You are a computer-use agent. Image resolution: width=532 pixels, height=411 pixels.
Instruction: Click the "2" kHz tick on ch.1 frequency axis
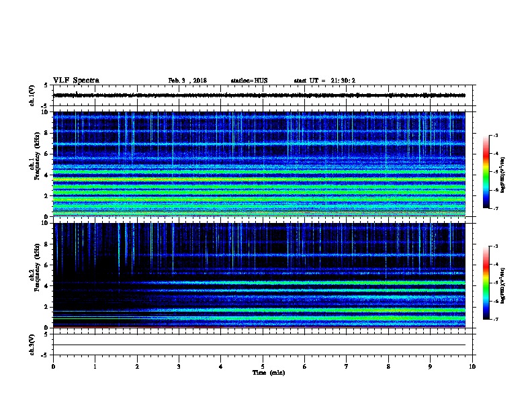[x=47, y=196]
